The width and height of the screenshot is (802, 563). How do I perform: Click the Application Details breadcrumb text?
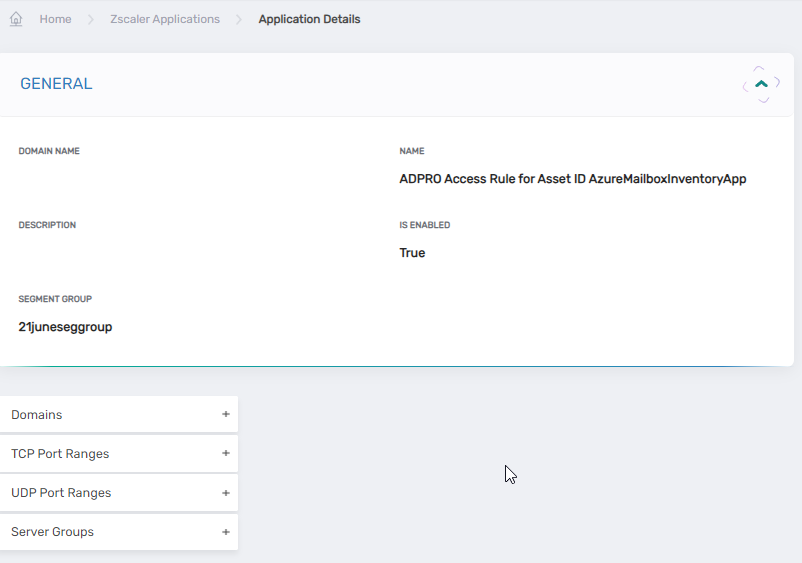(309, 19)
